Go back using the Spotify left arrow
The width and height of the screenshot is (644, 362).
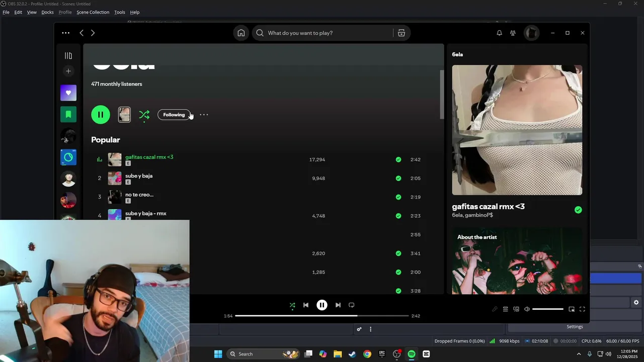82,33
